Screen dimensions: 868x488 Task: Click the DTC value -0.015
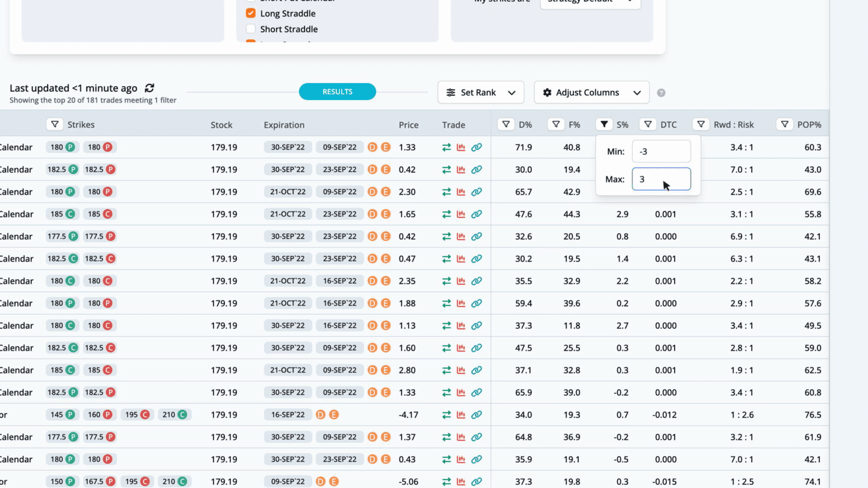665,482
